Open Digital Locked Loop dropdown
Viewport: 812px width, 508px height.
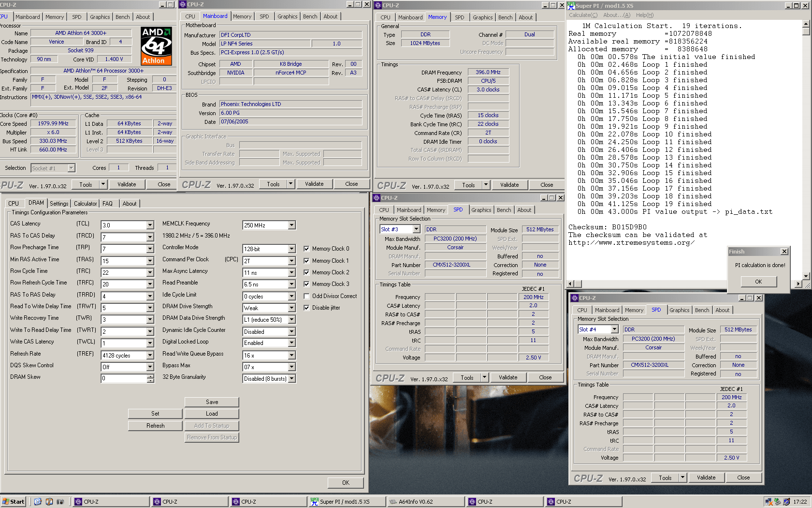(292, 344)
